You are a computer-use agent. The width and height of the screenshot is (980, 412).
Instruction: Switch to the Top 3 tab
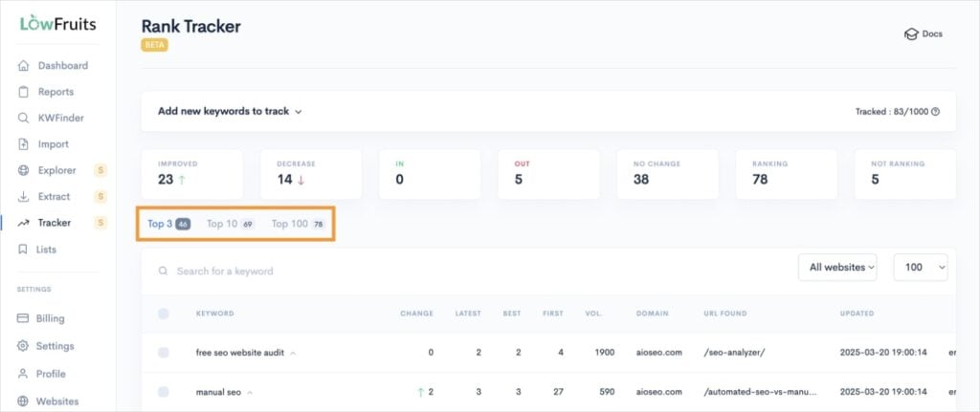(x=168, y=224)
